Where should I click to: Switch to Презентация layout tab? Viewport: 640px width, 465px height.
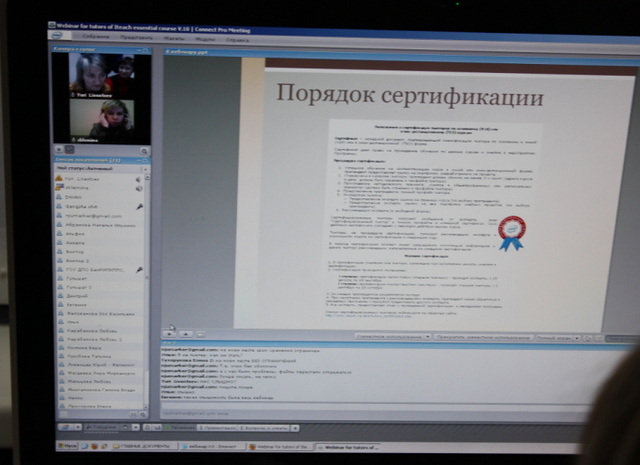[218, 428]
